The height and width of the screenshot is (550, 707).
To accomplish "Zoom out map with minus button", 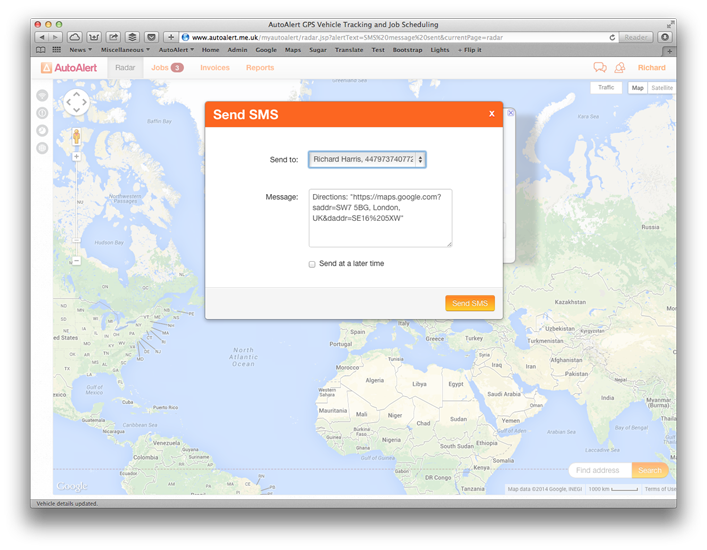I will 77,261.
